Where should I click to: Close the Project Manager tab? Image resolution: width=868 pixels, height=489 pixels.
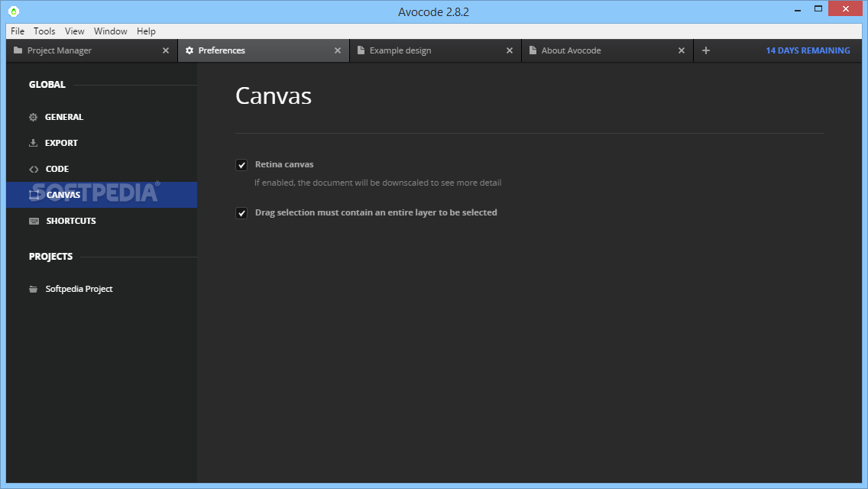tap(166, 50)
